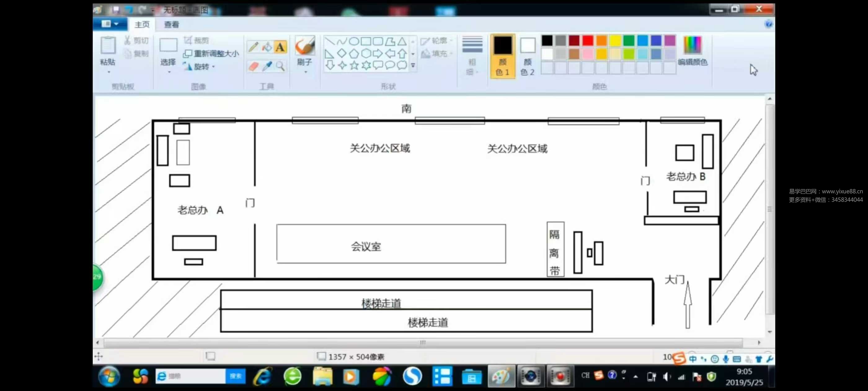Click the Paste clipboard icon
Screen dimensions: 868x391
[108, 46]
